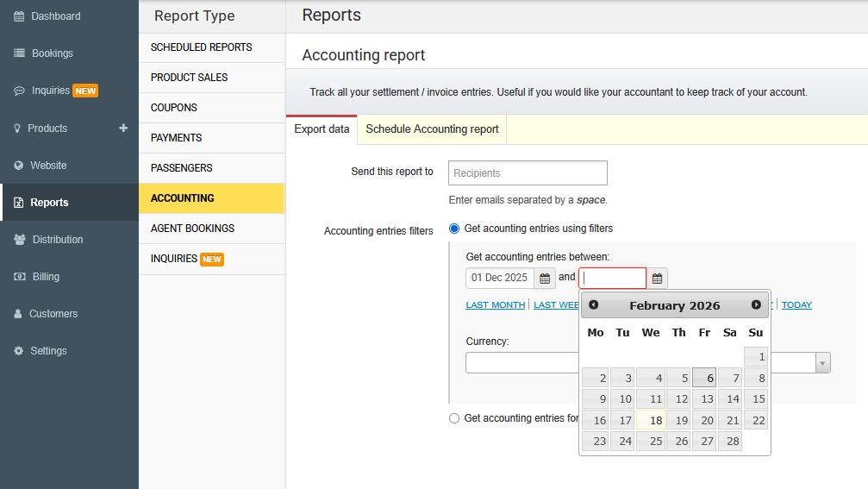The height and width of the screenshot is (489, 868).
Task: Click calendar icon beside end date field
Action: tap(657, 279)
